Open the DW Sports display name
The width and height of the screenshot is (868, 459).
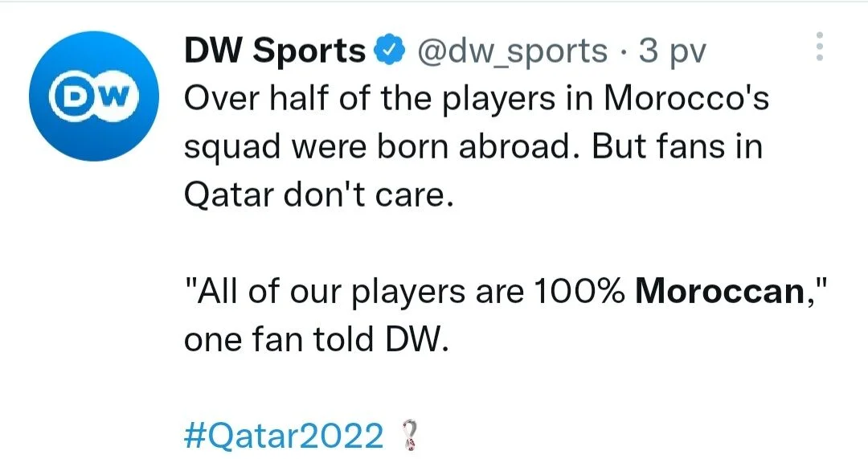coord(275,51)
